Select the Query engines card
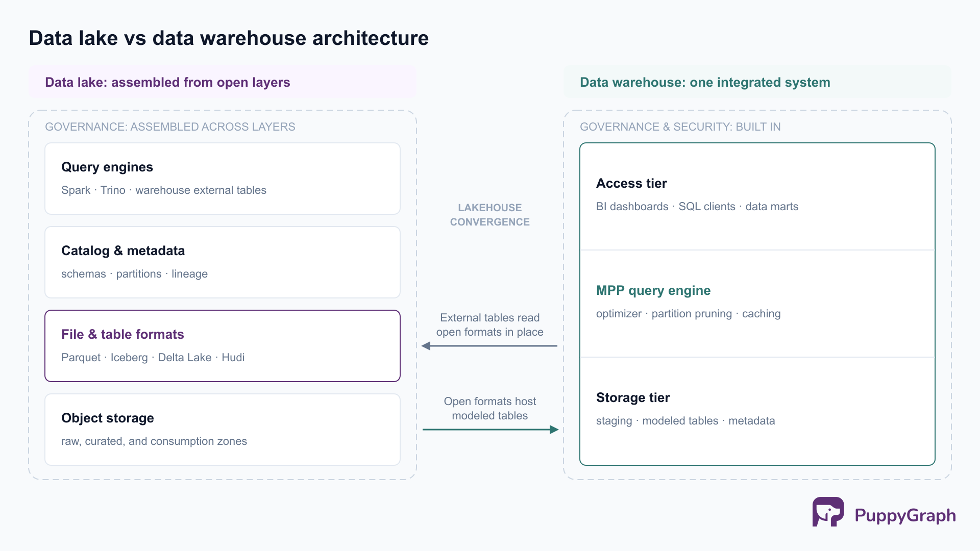 (x=223, y=179)
